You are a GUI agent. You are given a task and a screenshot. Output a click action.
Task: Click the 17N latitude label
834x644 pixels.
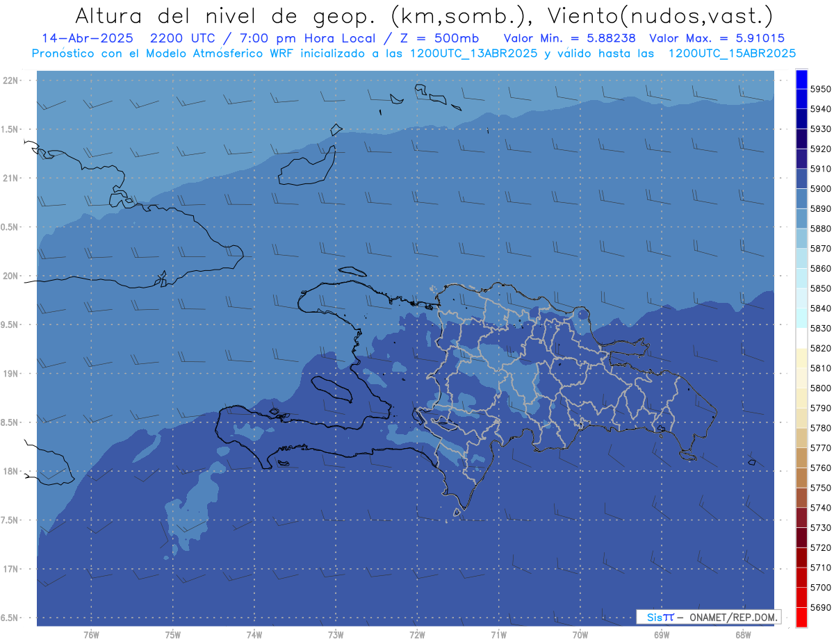coord(10,569)
